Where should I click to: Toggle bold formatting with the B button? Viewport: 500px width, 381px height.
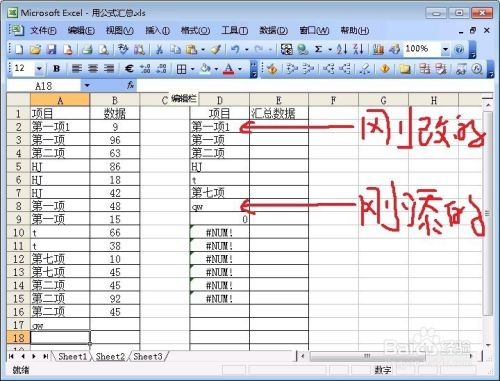[x=57, y=69]
